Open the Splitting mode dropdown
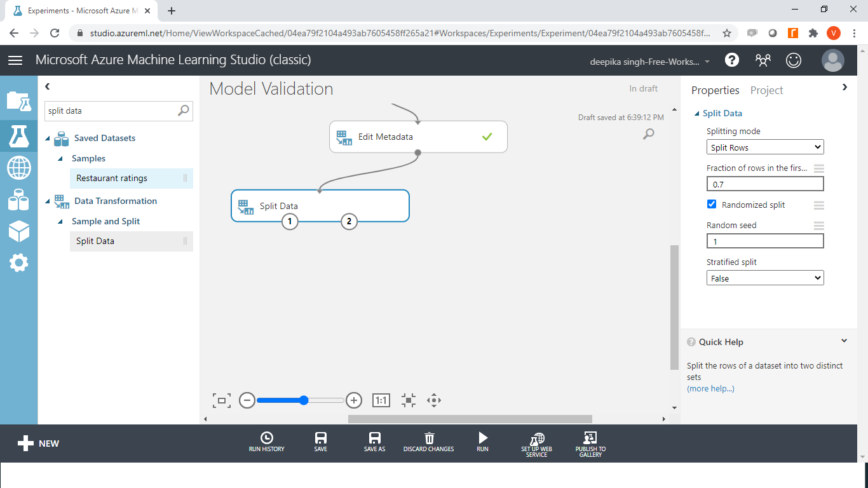This screenshot has width=868, height=488. 765,147
